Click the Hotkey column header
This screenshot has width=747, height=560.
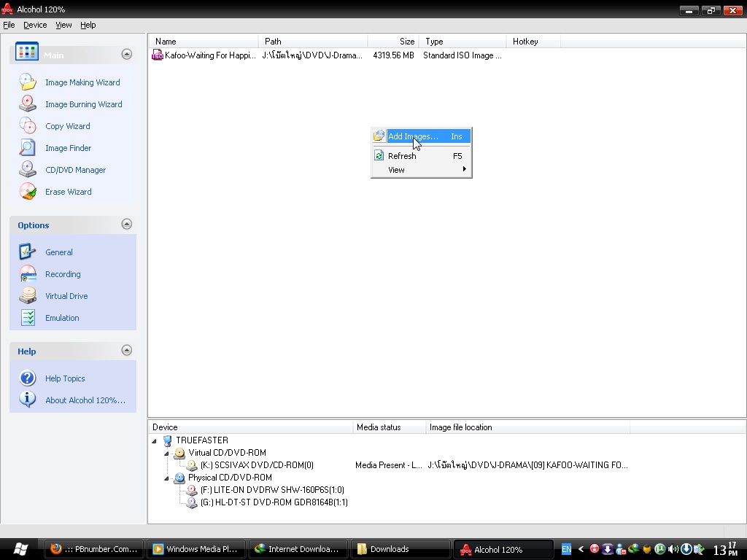coord(533,42)
